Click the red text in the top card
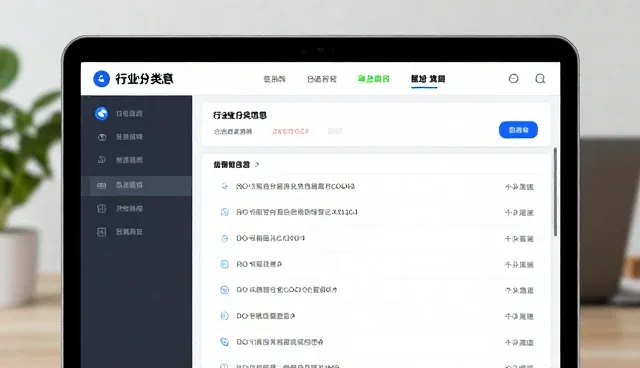 [x=290, y=131]
